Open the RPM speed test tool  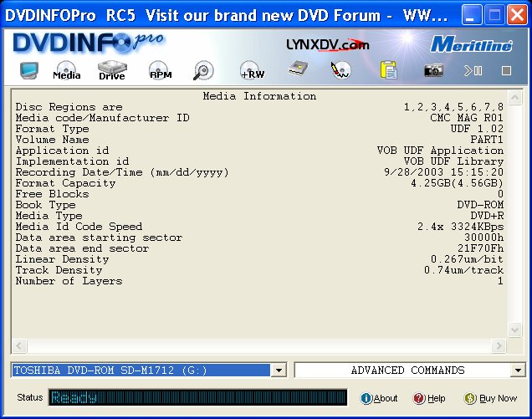(160, 70)
